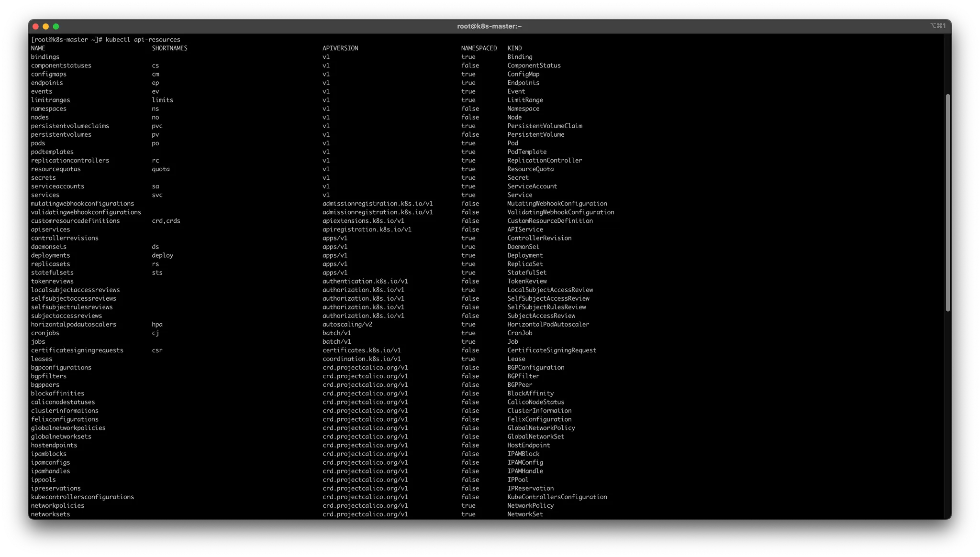Click the kubectl api-resources command text
The image size is (980, 557).
(143, 40)
